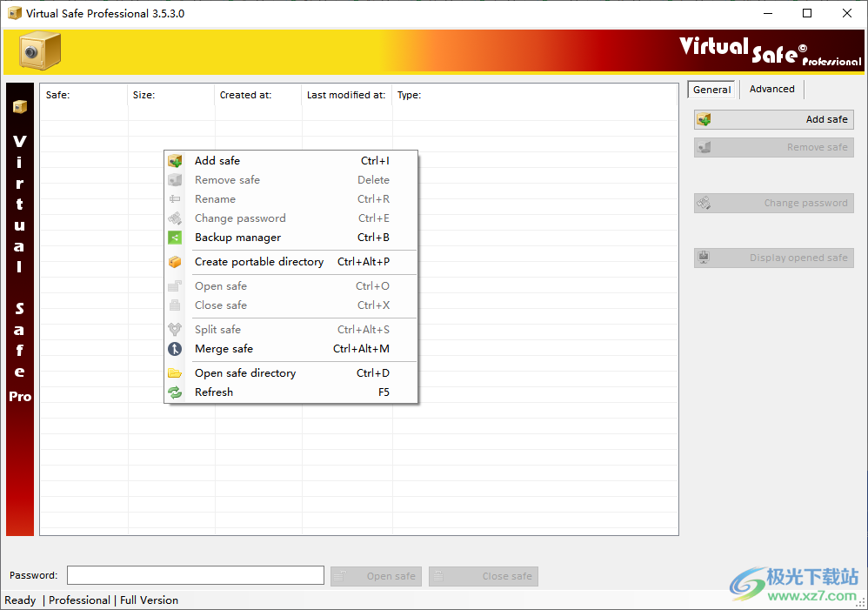Sort by the Size: column header

[171, 95]
